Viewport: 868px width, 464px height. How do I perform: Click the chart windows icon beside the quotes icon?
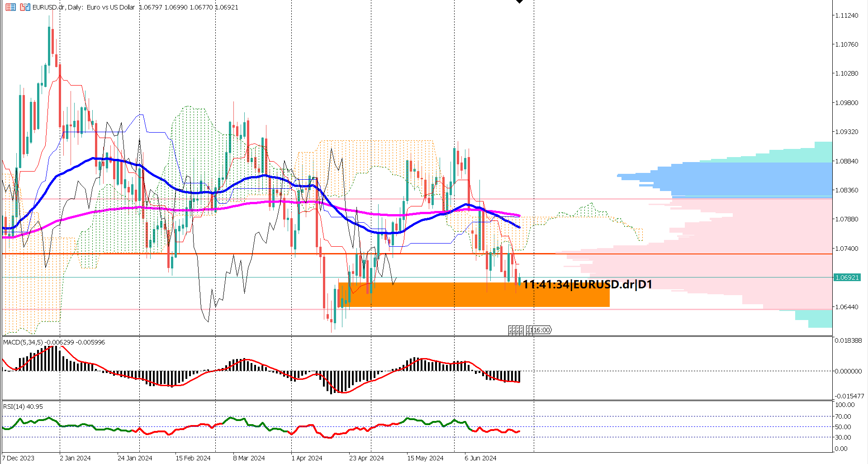tap(25, 7)
